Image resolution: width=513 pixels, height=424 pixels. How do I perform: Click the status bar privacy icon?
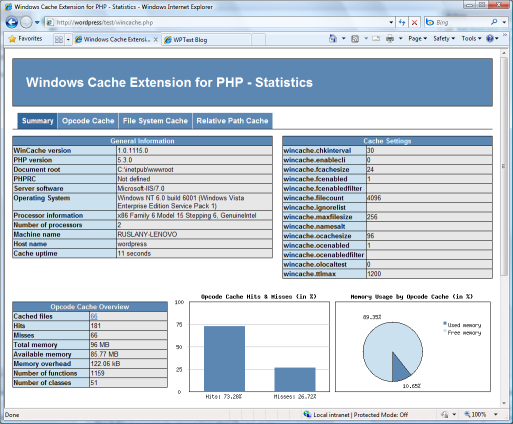coord(445,415)
